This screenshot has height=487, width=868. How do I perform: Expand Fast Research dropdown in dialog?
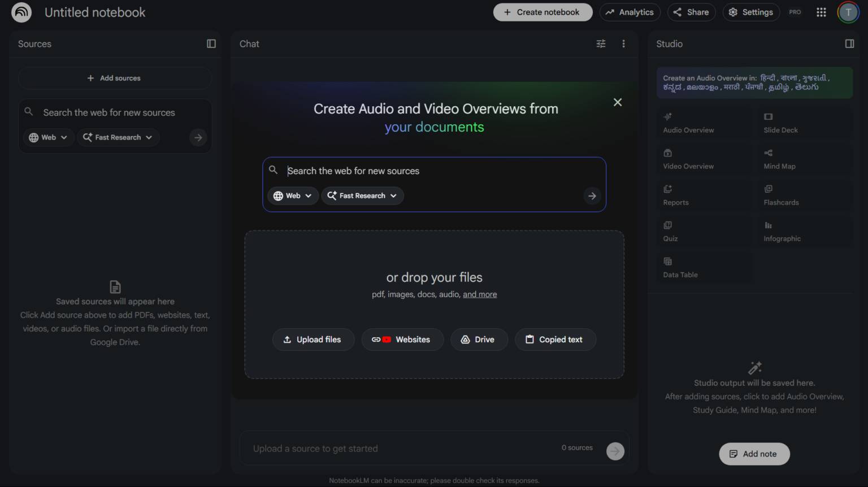click(362, 196)
